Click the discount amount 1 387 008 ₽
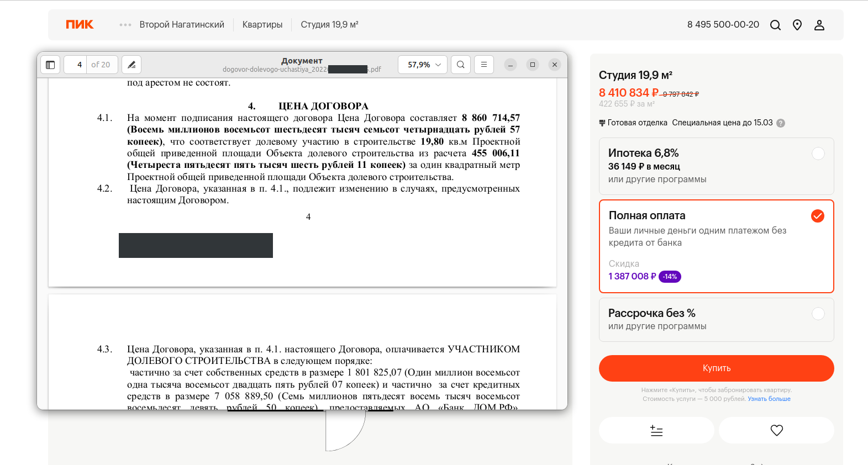The width and height of the screenshot is (868, 465). tap(632, 277)
